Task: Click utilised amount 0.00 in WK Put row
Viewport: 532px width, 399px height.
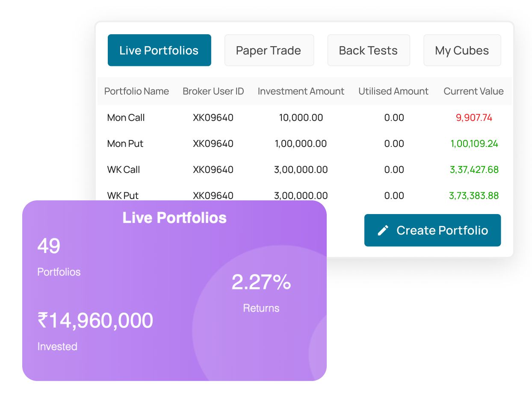Action: tap(394, 196)
